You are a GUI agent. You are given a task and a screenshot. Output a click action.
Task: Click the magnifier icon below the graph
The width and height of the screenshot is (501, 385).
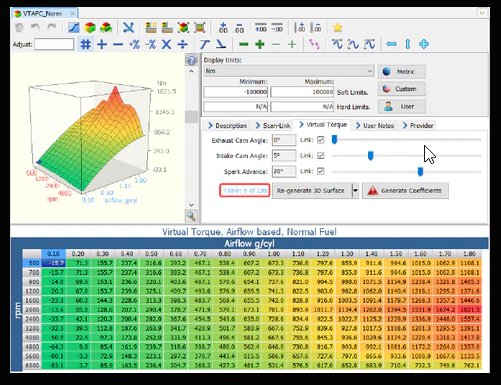pos(191,216)
